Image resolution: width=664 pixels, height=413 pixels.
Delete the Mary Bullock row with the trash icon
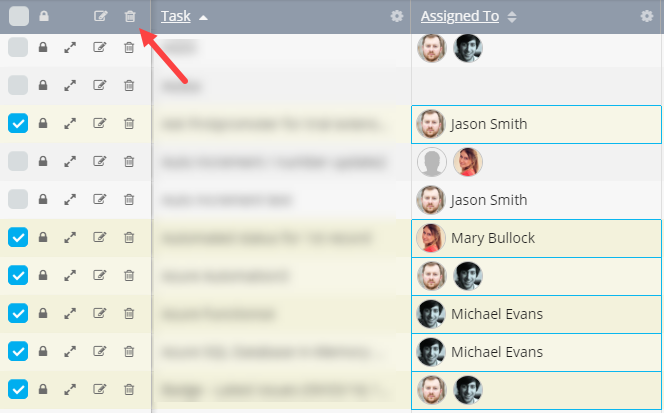[x=129, y=238]
